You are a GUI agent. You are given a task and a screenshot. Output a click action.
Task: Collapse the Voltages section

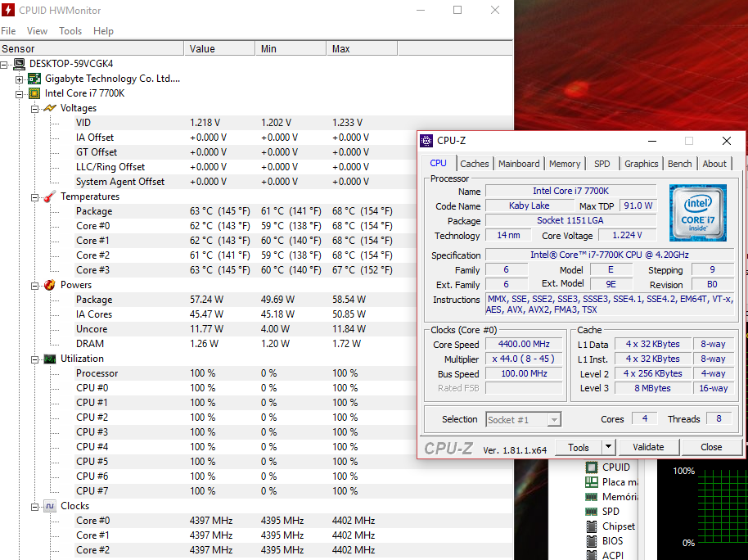tap(34, 109)
